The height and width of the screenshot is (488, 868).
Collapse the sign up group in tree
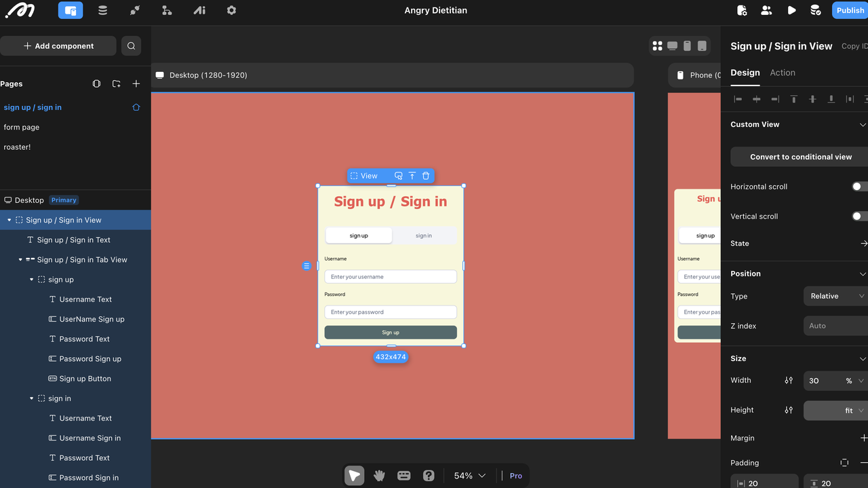coord(31,280)
